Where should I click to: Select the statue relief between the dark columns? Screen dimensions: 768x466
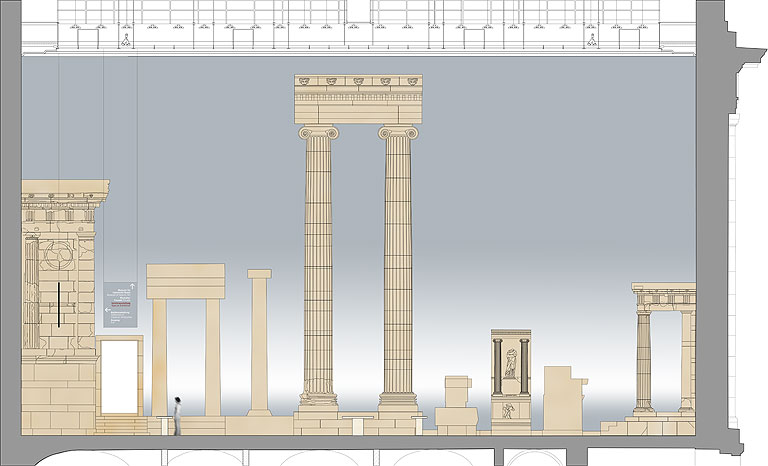(510, 362)
